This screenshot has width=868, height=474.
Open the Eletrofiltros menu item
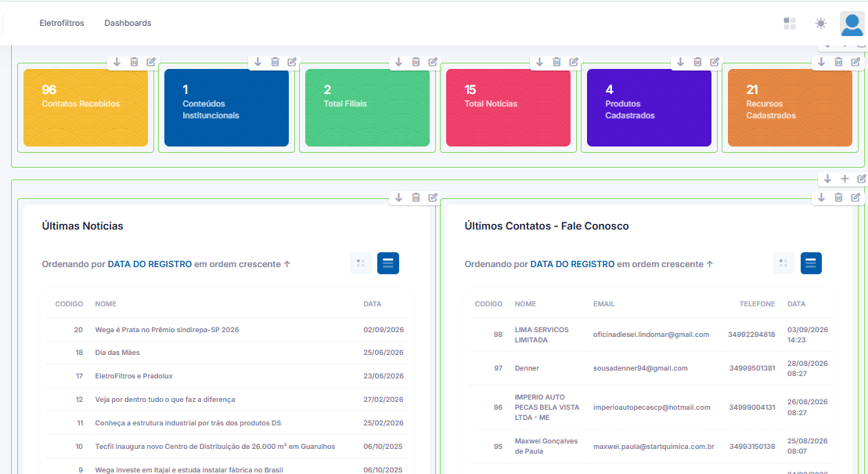tap(62, 24)
